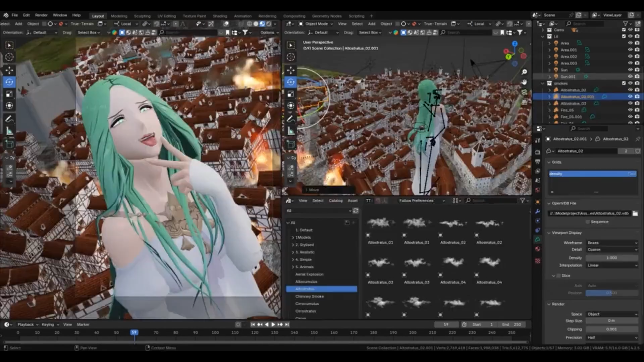This screenshot has height=362, width=644.
Task: Open the Material properties tab
Action: [x=538, y=249]
